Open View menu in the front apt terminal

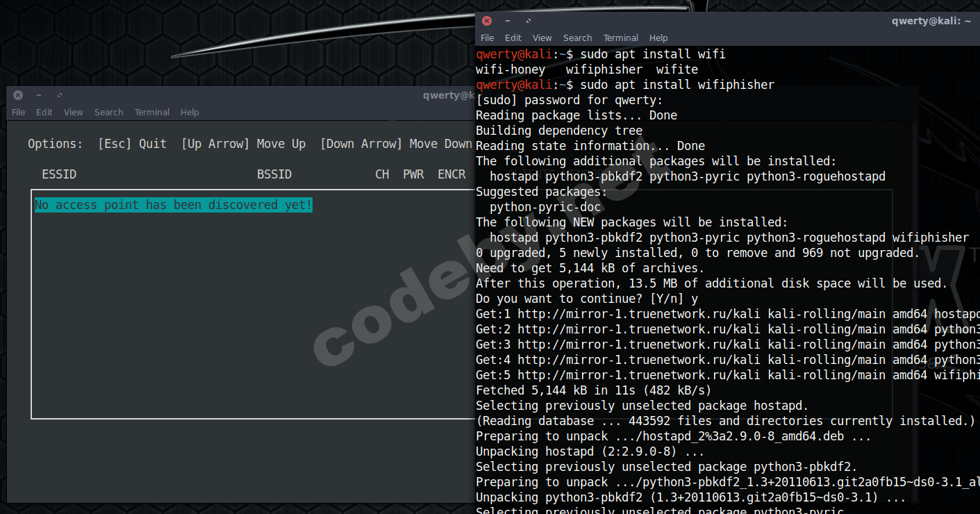click(x=542, y=38)
